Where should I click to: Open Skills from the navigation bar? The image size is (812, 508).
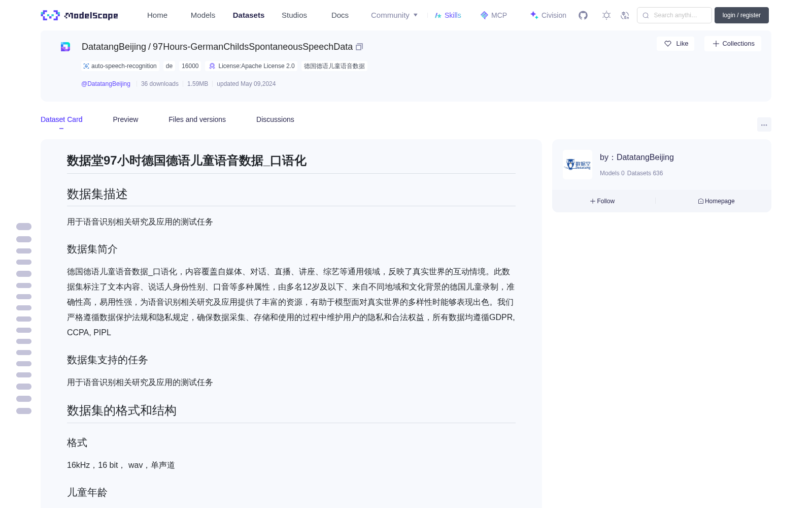[x=448, y=15]
